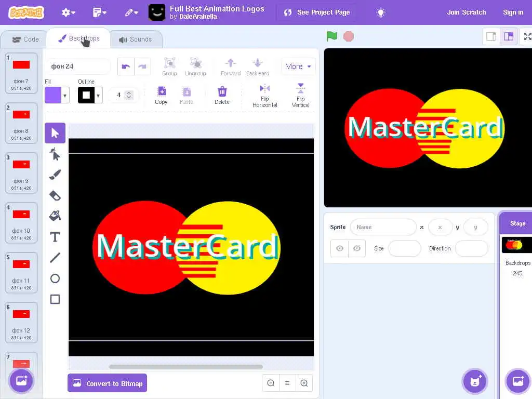This screenshot has height=399, width=532.
Task: Click Sign in link
Action: coord(513,12)
